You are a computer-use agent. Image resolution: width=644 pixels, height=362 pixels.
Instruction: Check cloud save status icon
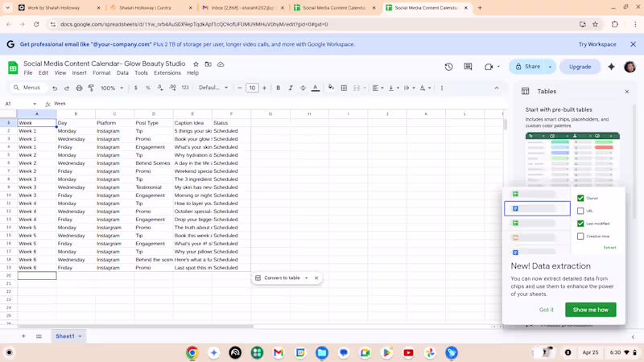pyautogui.click(x=221, y=64)
